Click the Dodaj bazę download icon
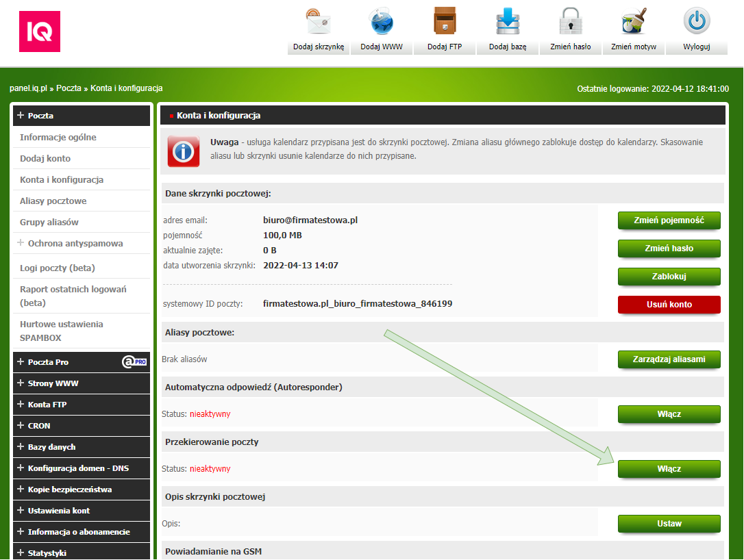 [x=508, y=21]
